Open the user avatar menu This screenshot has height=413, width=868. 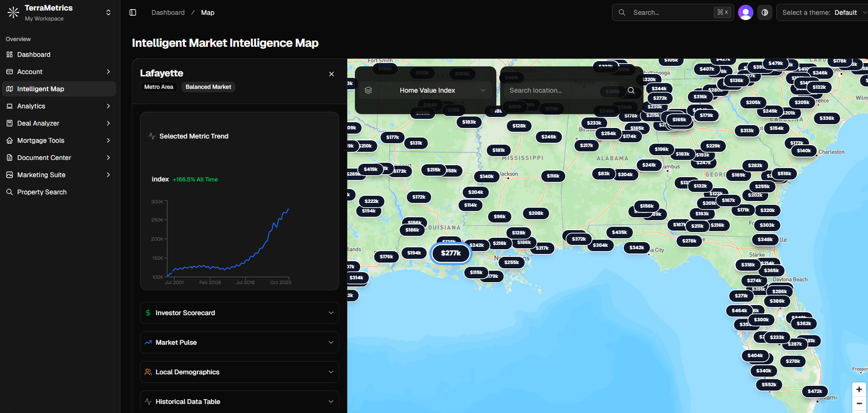(x=746, y=12)
